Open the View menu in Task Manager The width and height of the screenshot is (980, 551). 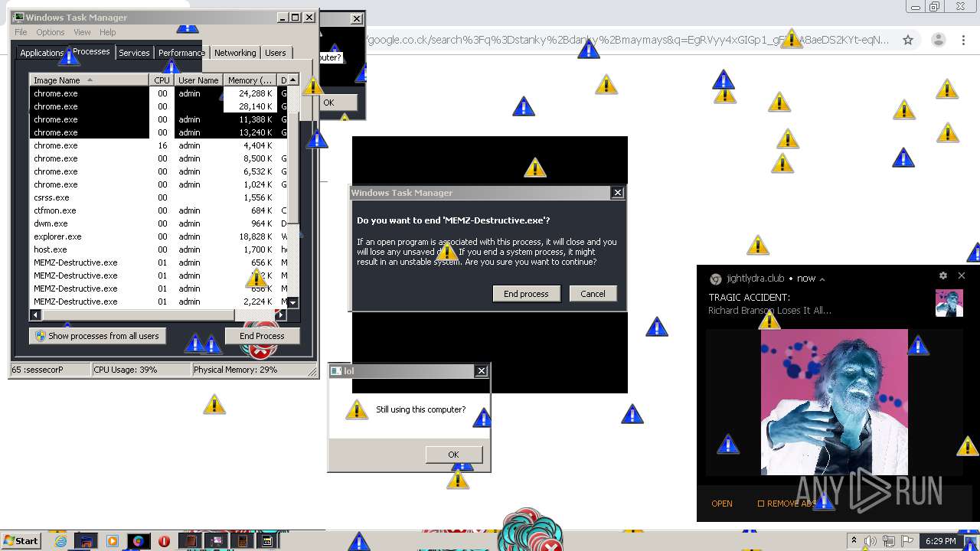[82, 32]
